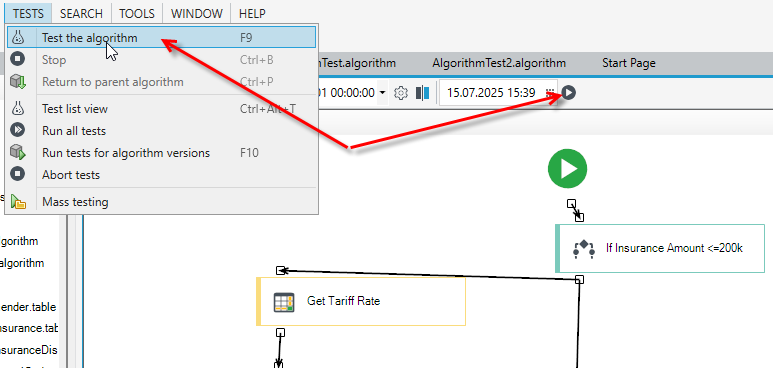Open the SEARCH menu
The width and height of the screenshot is (773, 368).
click(81, 13)
